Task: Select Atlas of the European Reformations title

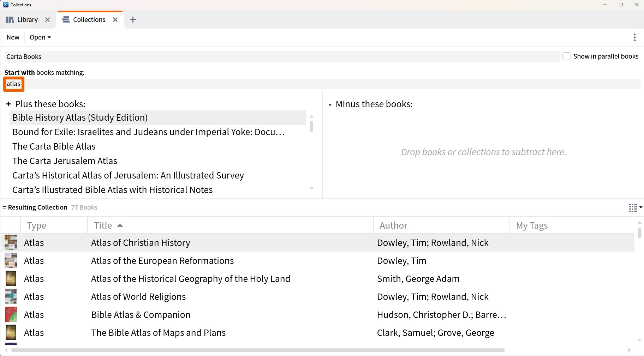Action: (162, 261)
